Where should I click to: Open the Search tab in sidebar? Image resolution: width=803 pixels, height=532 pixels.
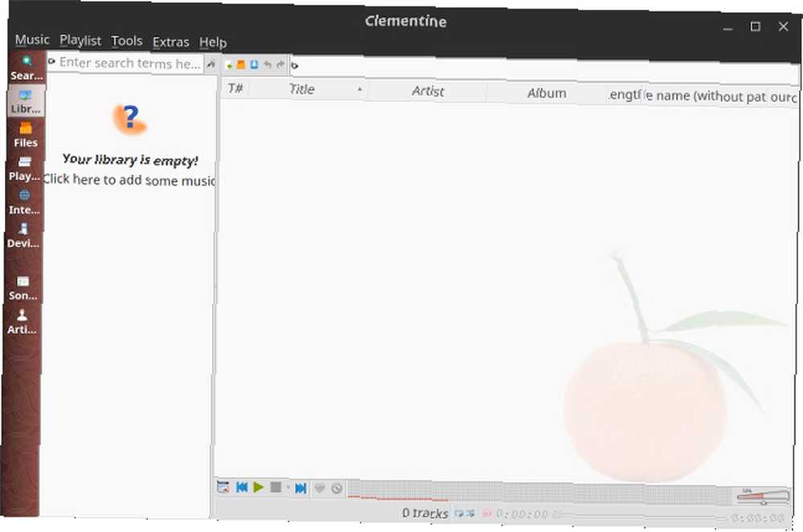(x=26, y=68)
